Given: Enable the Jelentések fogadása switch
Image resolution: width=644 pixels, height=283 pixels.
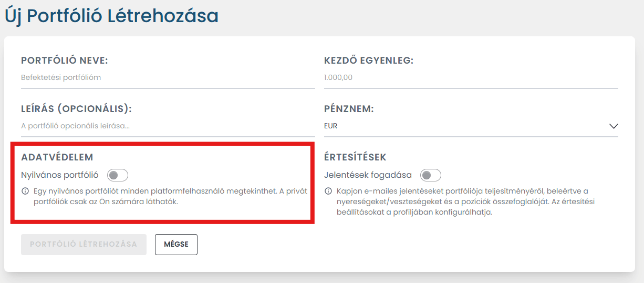Looking at the screenshot, I should (431, 175).
